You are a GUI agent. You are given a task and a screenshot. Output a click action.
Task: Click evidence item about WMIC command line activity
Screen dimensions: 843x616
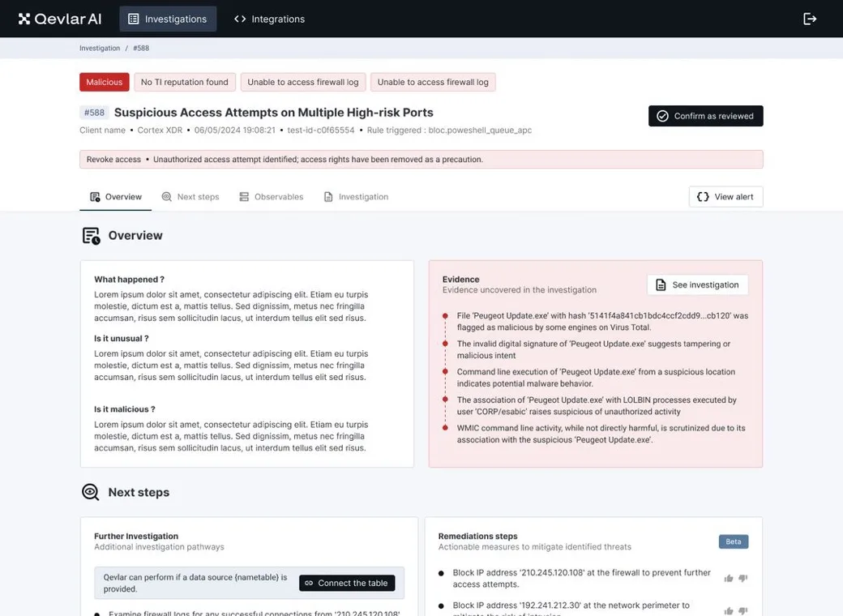(601, 434)
